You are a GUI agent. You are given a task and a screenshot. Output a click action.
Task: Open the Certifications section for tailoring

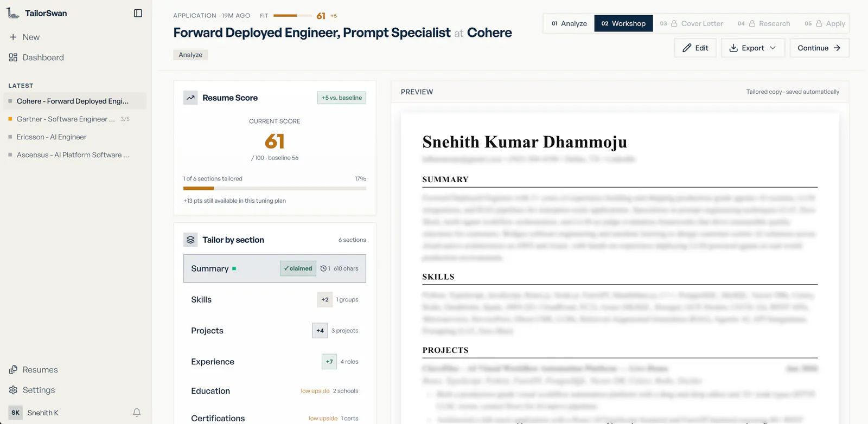[275, 418]
